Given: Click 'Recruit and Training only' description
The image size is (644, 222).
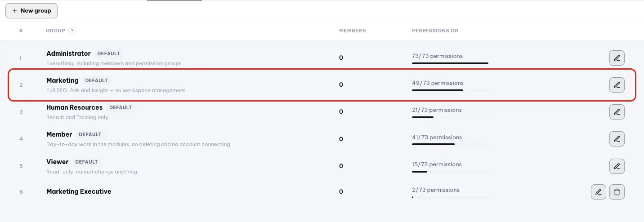Looking at the screenshot, I should pyautogui.click(x=77, y=117).
